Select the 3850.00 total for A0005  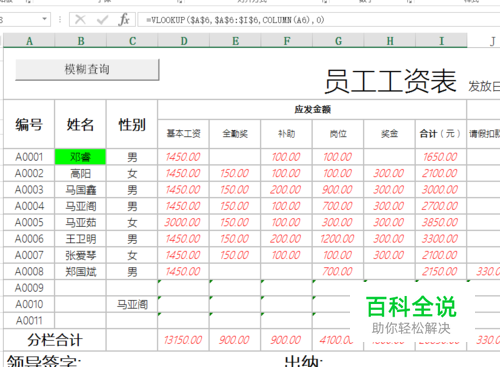(441, 222)
